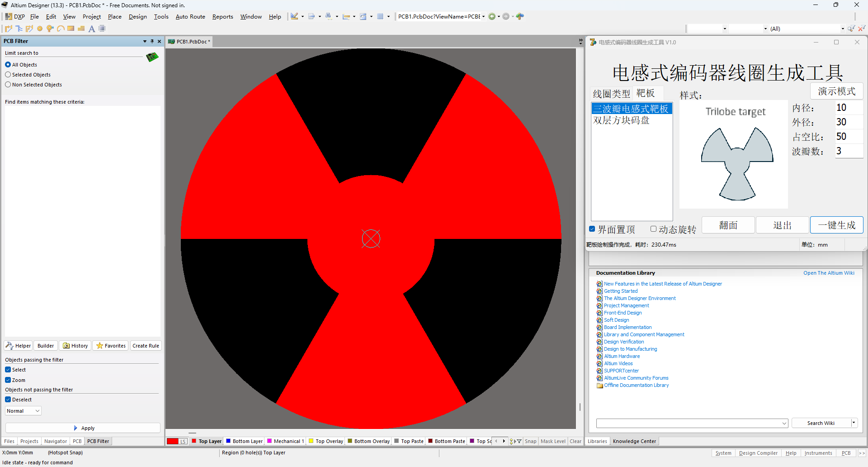Viewport: 868px width, 467px height.
Task: Select 双层方块码盘 in the list
Action: tap(621, 120)
